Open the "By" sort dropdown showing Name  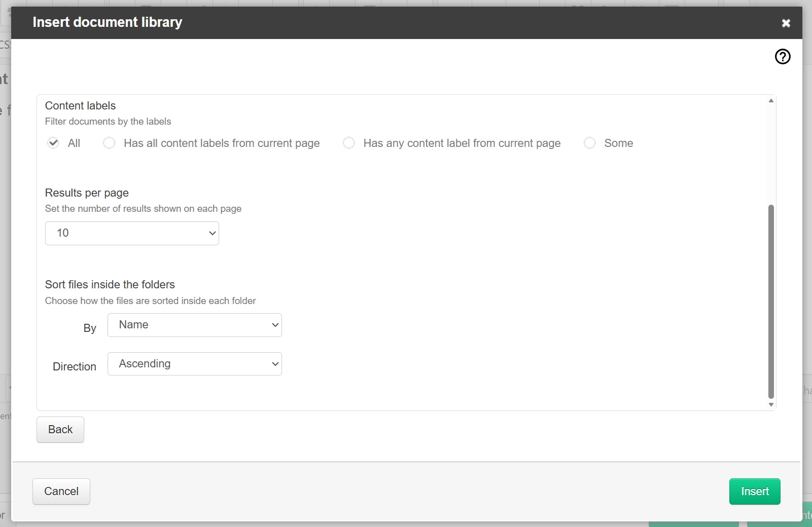[194, 325]
